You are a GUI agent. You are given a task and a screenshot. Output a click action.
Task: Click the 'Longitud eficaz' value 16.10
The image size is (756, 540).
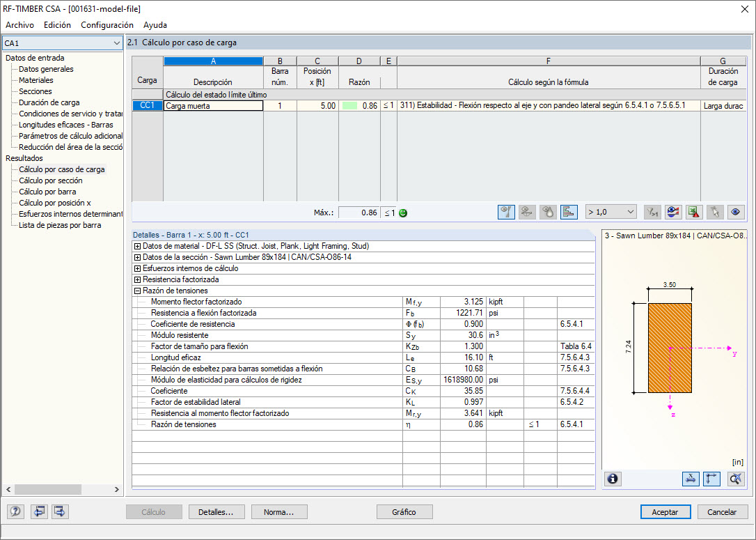(x=463, y=357)
